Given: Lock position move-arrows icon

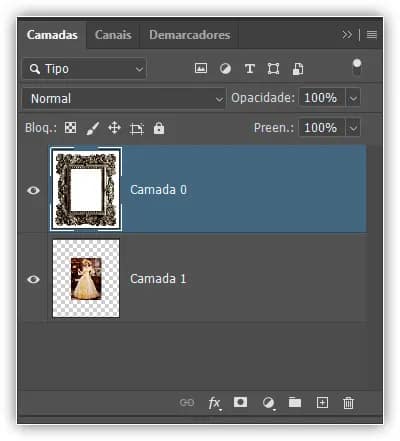Looking at the screenshot, I should click(x=114, y=128).
